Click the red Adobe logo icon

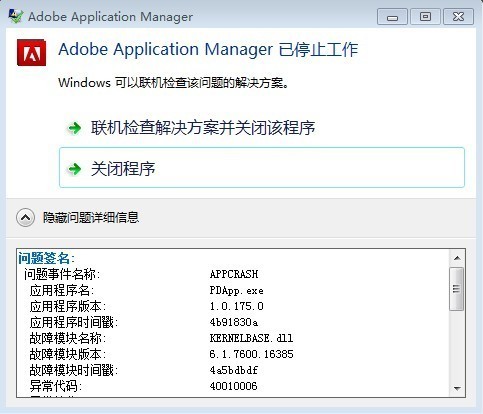[31, 52]
